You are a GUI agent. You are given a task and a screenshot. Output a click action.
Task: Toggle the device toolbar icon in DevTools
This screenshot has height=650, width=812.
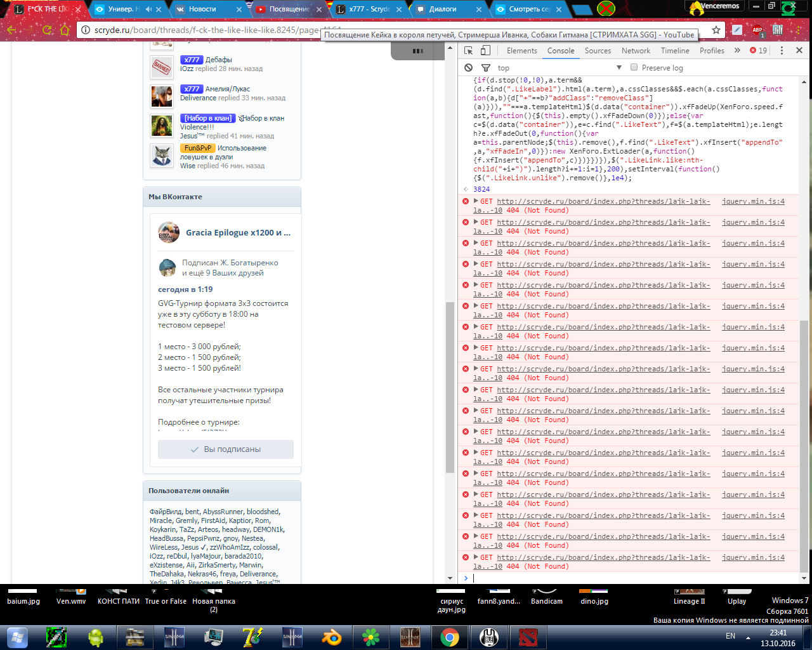click(x=485, y=51)
